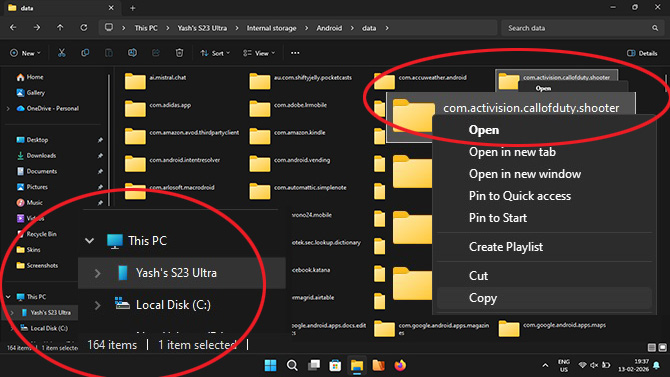Click This PC breadcrumb in address bar
Image resolution: width=670 pixels, height=377 pixels.
click(146, 28)
